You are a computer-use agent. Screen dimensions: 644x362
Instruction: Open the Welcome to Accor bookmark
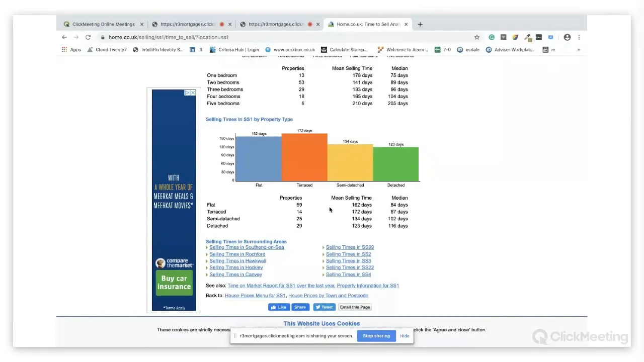403,50
